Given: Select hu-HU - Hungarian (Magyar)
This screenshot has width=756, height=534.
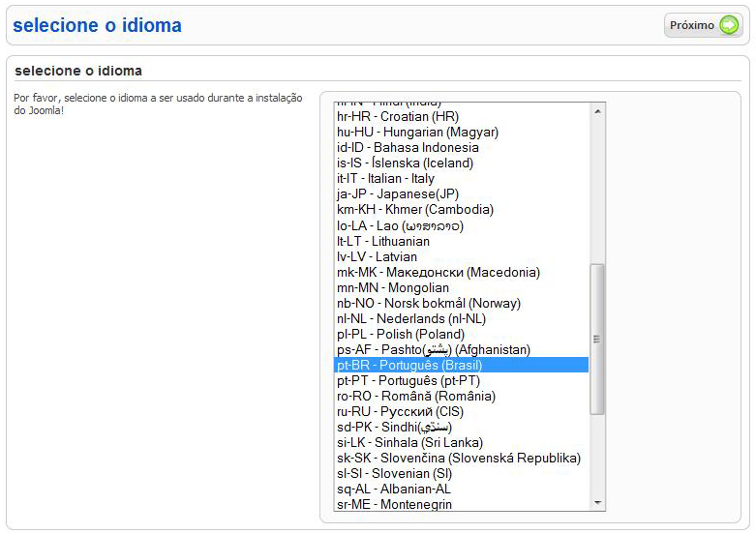Looking at the screenshot, I should pyautogui.click(x=461, y=133).
